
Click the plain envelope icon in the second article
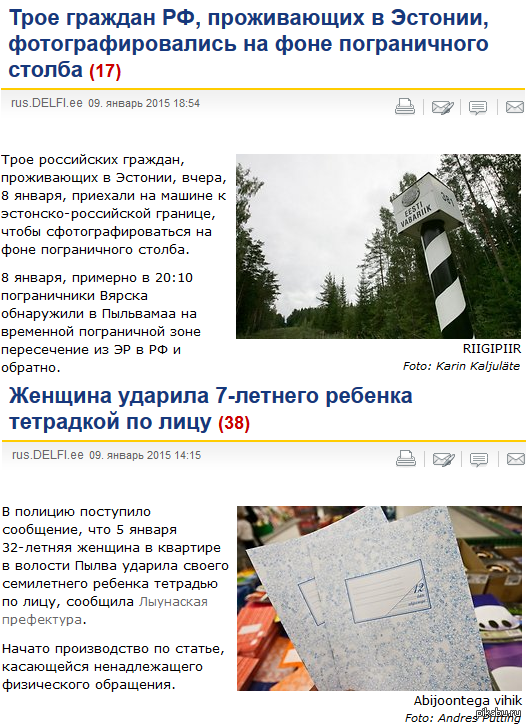516,459
